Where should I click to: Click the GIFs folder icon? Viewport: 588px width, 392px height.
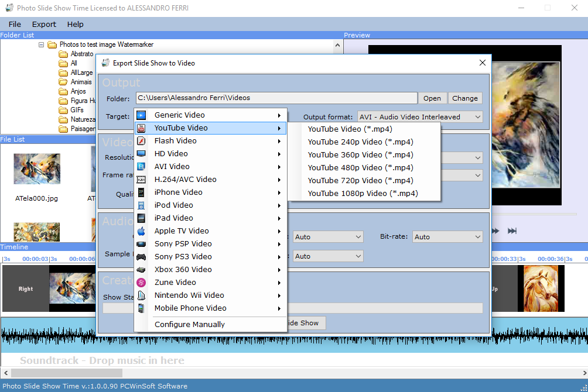pyautogui.click(x=63, y=110)
